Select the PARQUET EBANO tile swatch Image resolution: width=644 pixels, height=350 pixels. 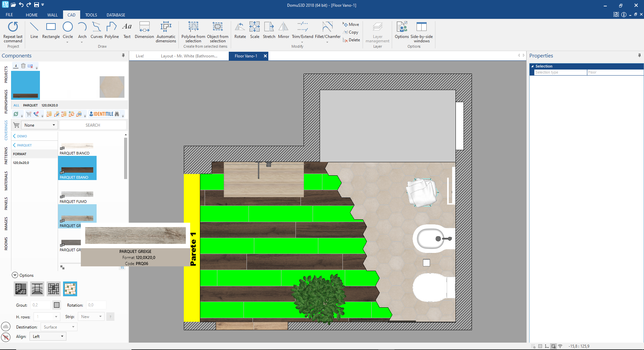(77, 168)
